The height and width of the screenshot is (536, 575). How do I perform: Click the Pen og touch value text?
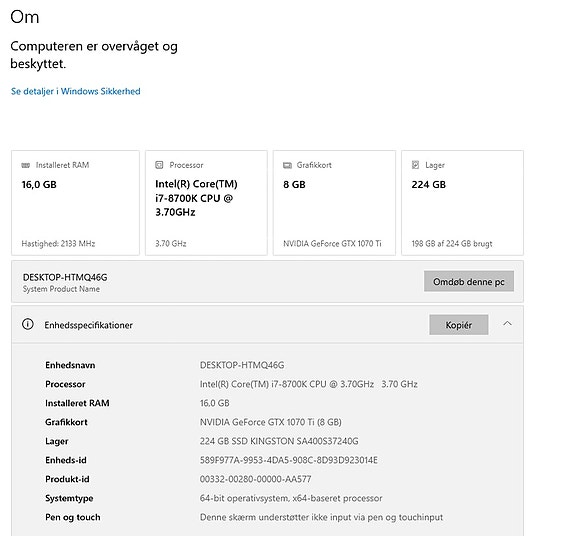(321, 518)
